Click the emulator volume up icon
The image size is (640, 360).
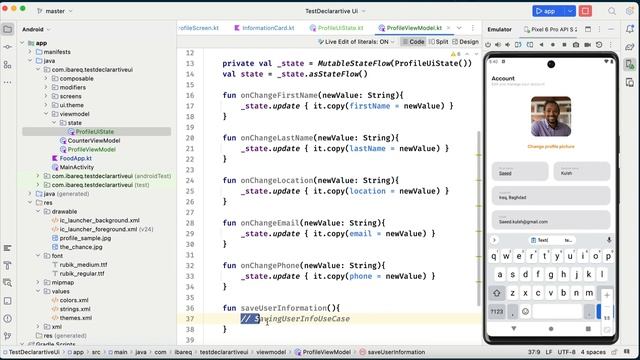pos(498,44)
